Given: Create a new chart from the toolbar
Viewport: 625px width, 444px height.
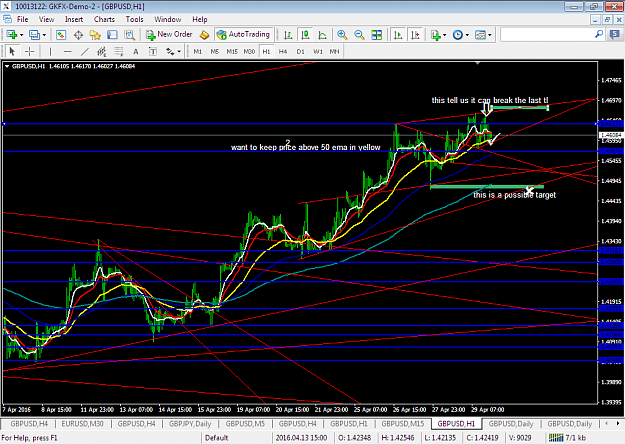Looking at the screenshot, I should (11, 35).
